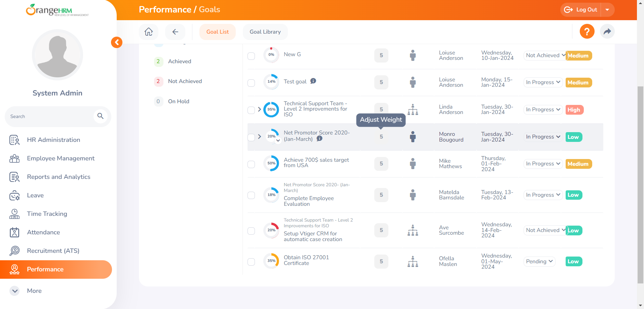The image size is (644, 309).
Task: Open Time Tracking from the sidebar
Action: 47,214
